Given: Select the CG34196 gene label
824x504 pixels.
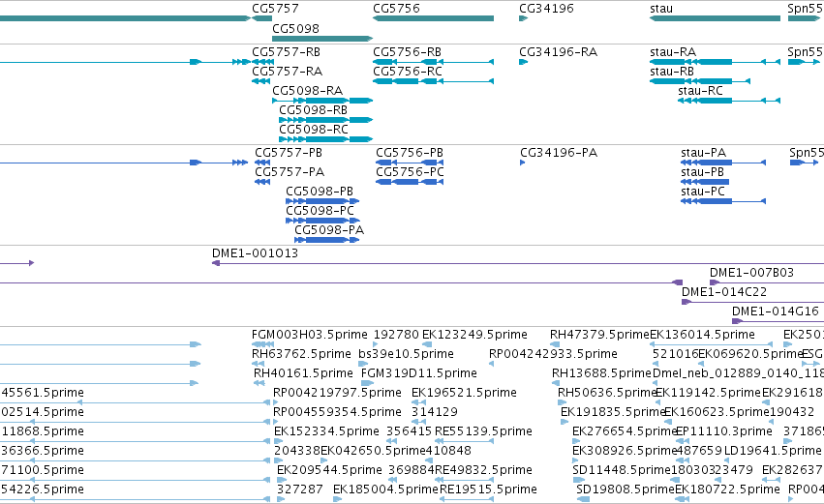Looking at the screenshot, I should tap(546, 9).
